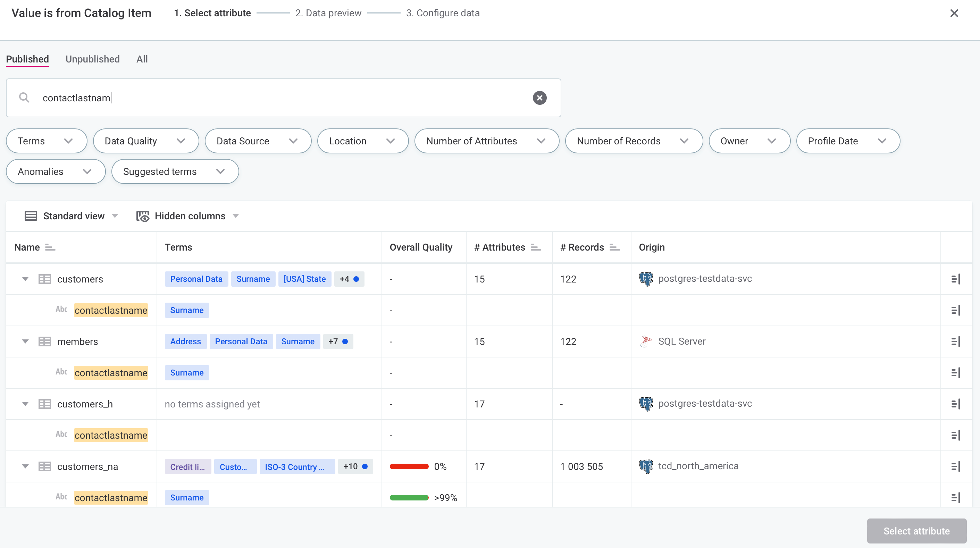Expand the members table row
The width and height of the screenshot is (980, 548).
(25, 341)
